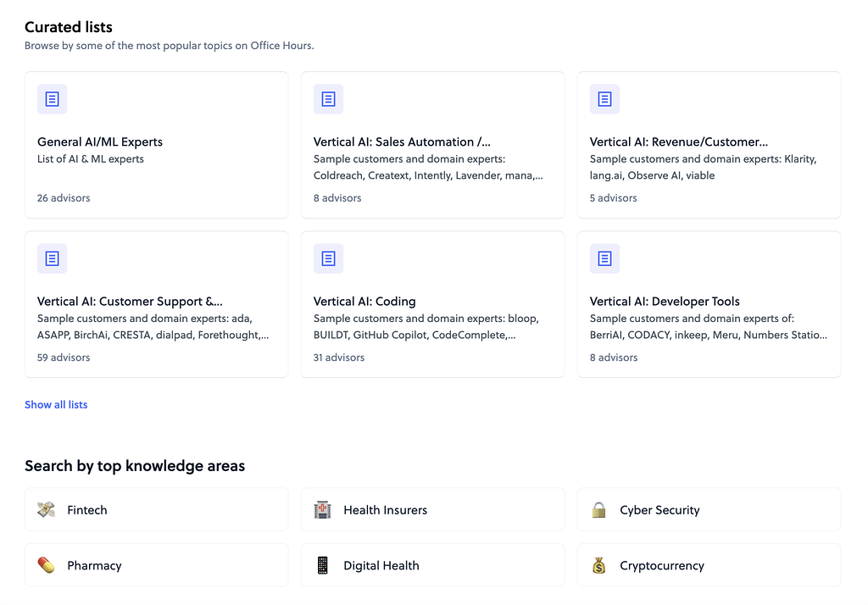The image size is (868, 605).
Task: Click the 59 advisors count text
Action: 64,358
